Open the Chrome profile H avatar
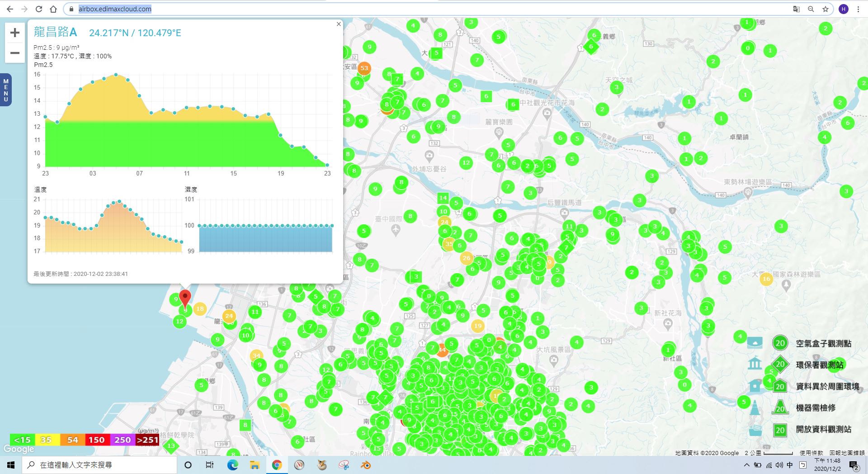The height and width of the screenshot is (474, 868). click(843, 9)
